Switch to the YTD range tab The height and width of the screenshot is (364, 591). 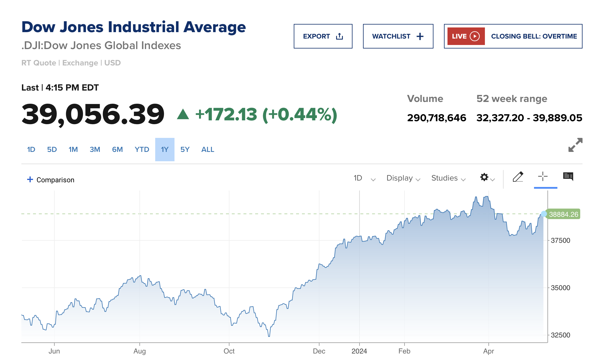142,150
